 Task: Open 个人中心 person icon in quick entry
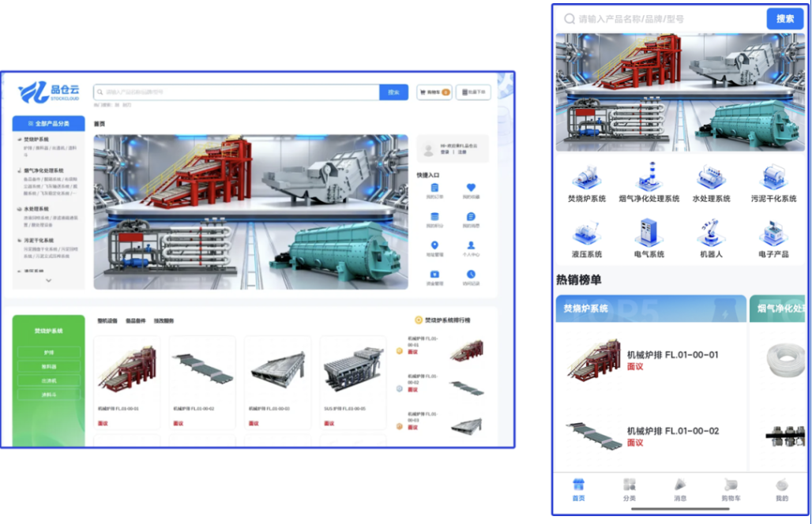471,246
